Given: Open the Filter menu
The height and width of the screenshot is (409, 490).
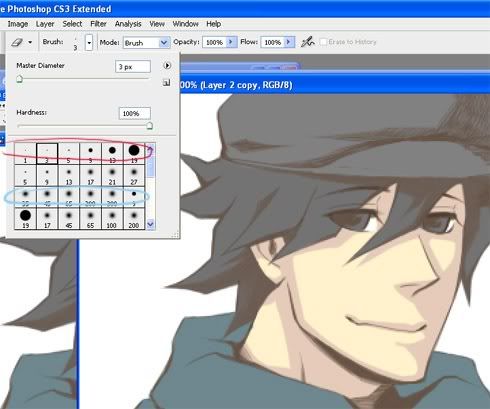Looking at the screenshot, I should (x=98, y=24).
